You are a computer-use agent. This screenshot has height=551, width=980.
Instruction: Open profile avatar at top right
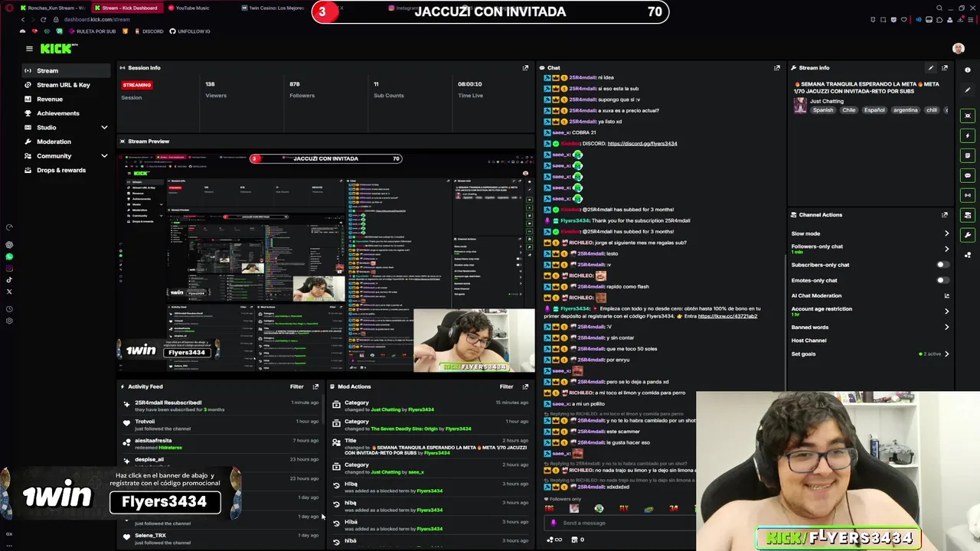coord(958,48)
